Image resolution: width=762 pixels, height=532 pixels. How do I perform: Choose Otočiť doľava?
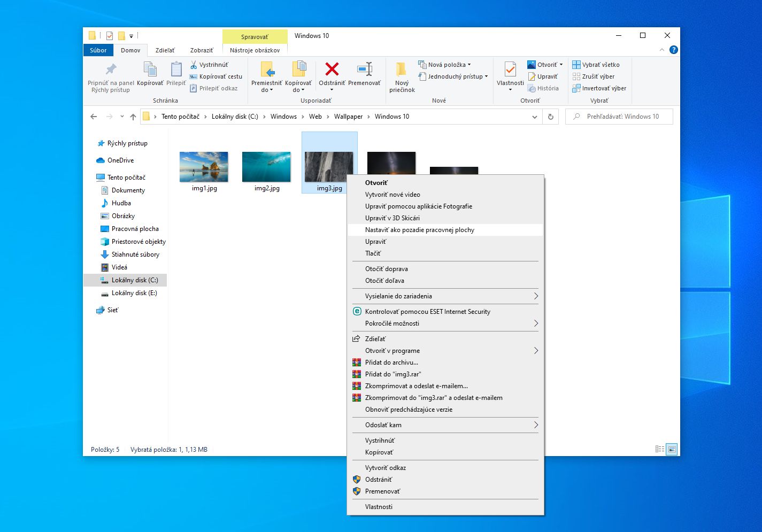(445, 281)
